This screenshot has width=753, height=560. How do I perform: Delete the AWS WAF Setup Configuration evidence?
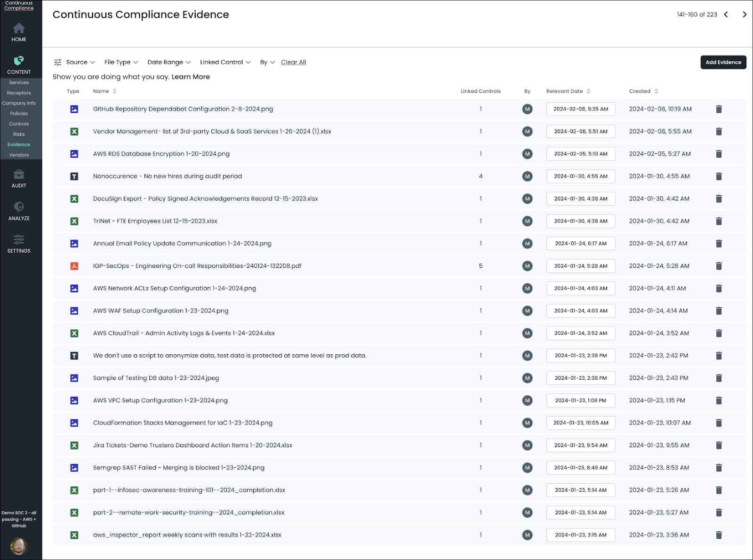(x=719, y=311)
